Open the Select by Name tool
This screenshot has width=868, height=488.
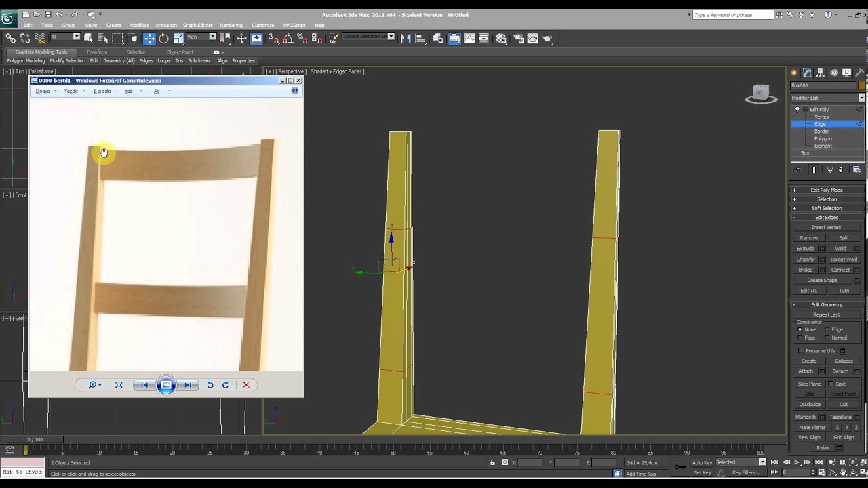pos(103,38)
